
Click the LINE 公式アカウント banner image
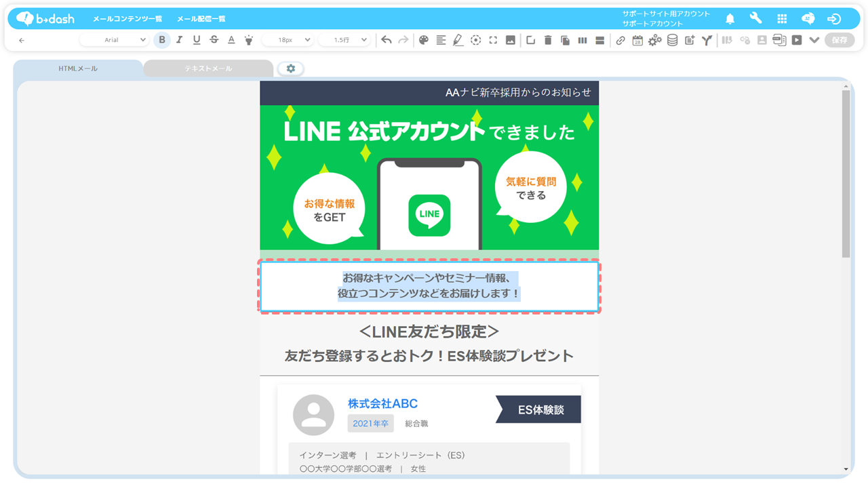[429, 178]
